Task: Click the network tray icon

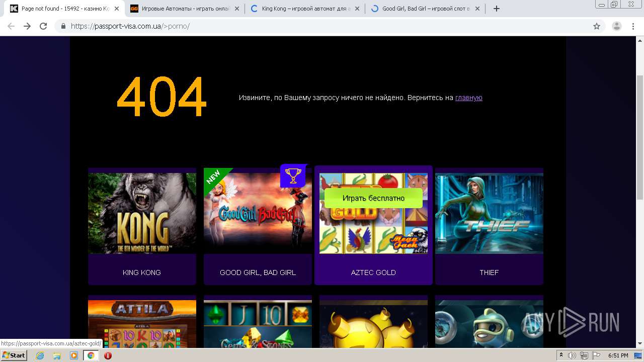Action: click(584, 355)
